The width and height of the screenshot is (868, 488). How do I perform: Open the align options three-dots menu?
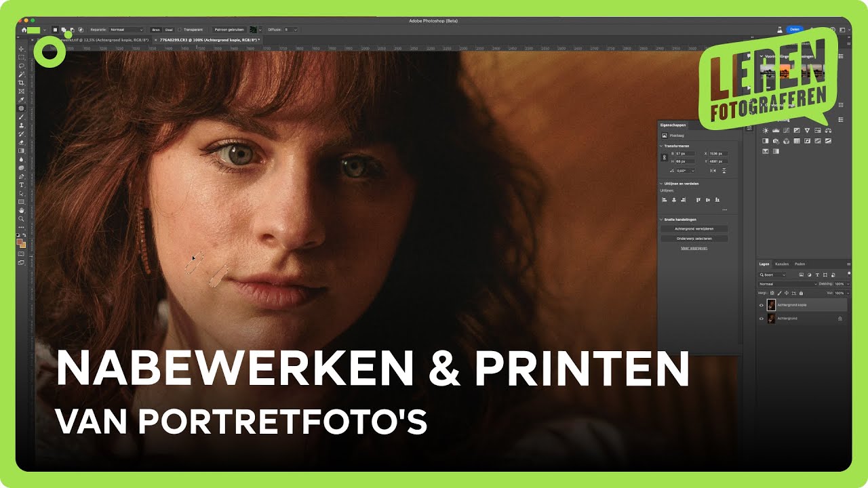[725, 209]
